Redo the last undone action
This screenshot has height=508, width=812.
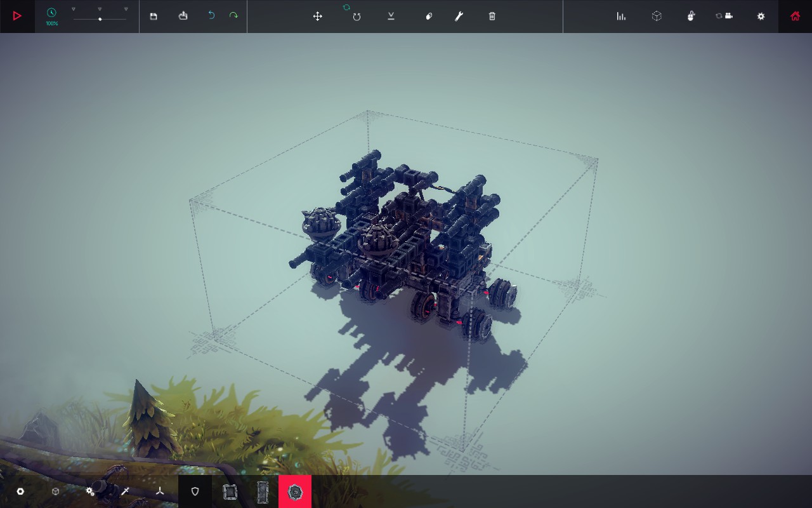click(x=233, y=15)
